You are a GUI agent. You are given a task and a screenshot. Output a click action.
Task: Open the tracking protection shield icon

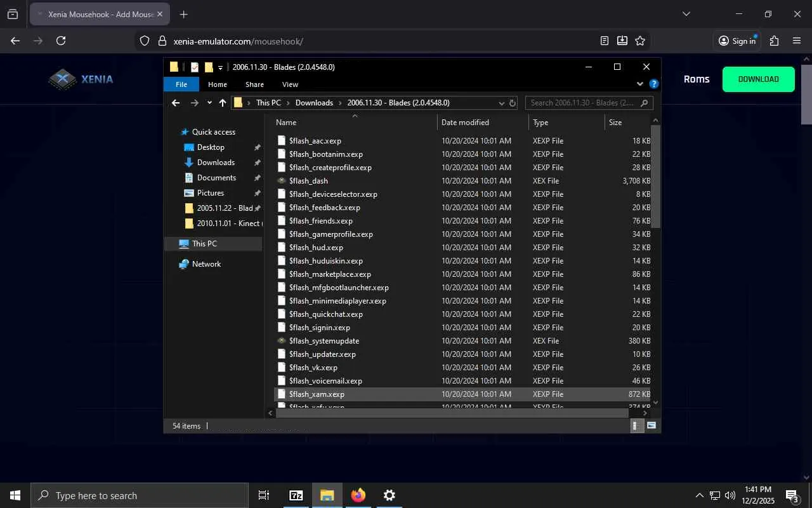coord(145,41)
